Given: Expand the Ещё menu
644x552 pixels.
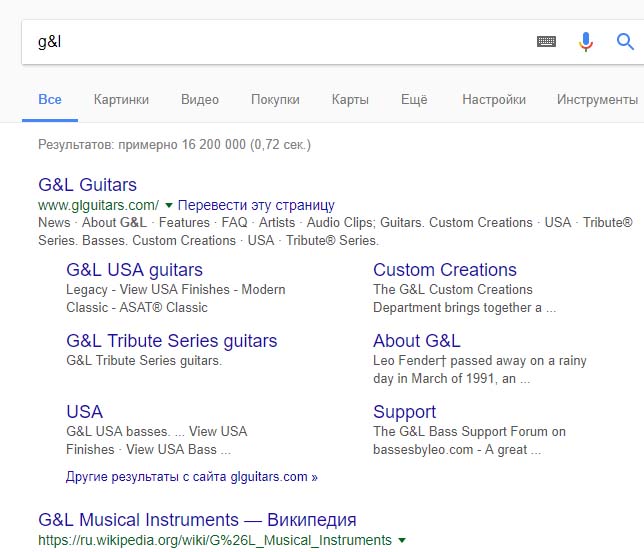Looking at the screenshot, I should (x=414, y=99).
